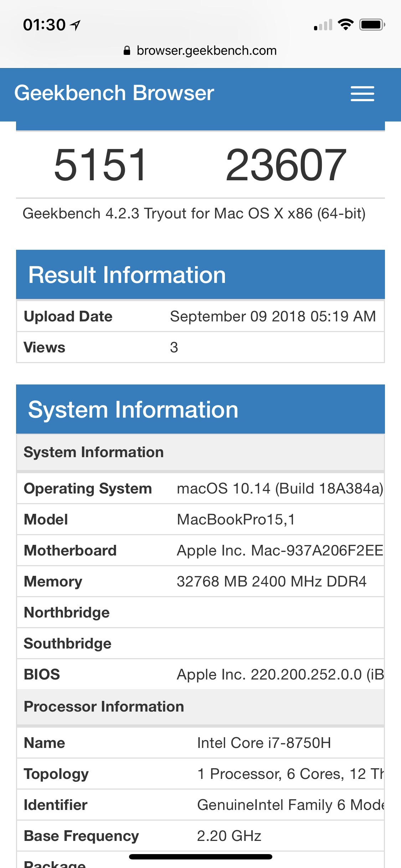Select the 5151 single-core score
The height and width of the screenshot is (868, 401).
(x=100, y=165)
